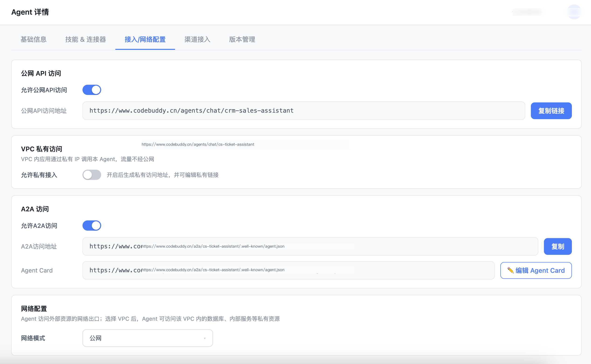Open the 网络模式 dropdown showing 公网

coord(148,338)
